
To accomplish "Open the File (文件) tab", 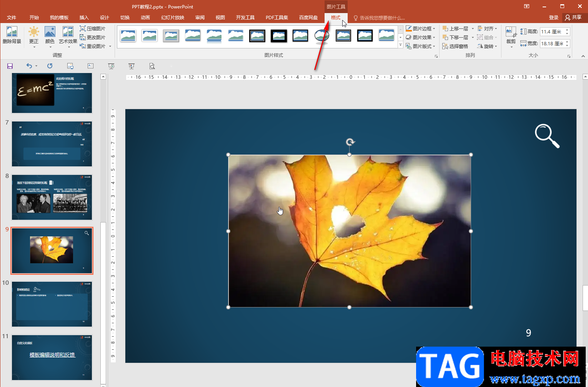I will pos(12,18).
